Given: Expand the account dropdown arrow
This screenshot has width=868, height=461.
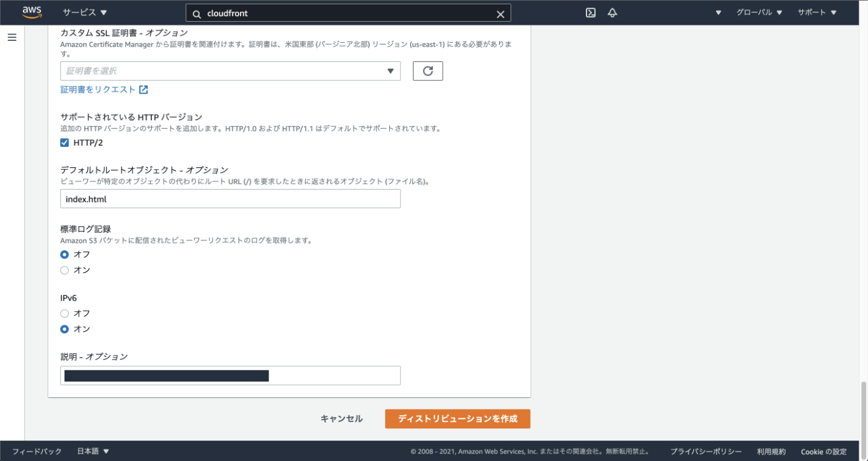Looking at the screenshot, I should click(x=719, y=12).
